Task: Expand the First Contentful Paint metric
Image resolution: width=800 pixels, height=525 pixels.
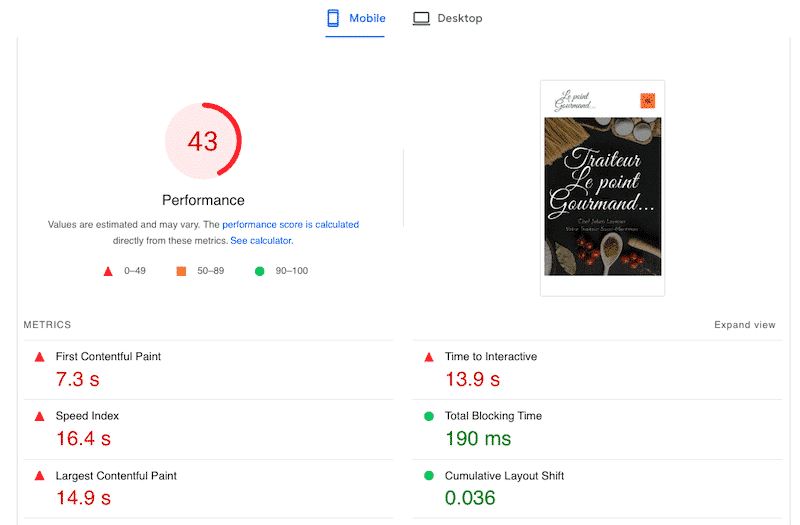Action: pos(108,357)
